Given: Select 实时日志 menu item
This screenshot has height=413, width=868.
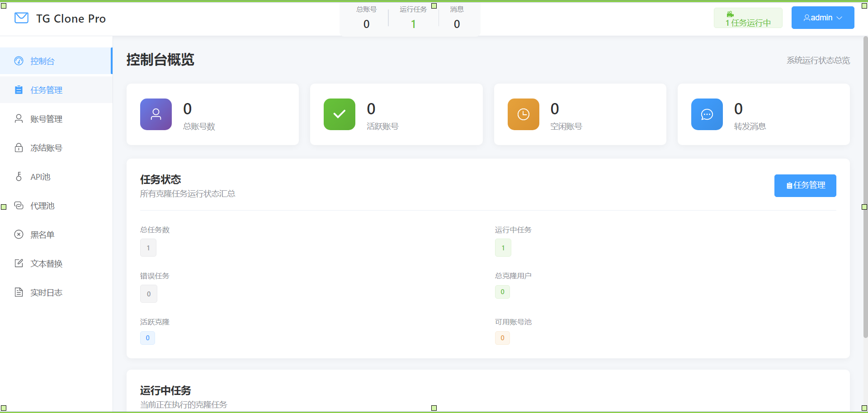Looking at the screenshot, I should (56, 292).
